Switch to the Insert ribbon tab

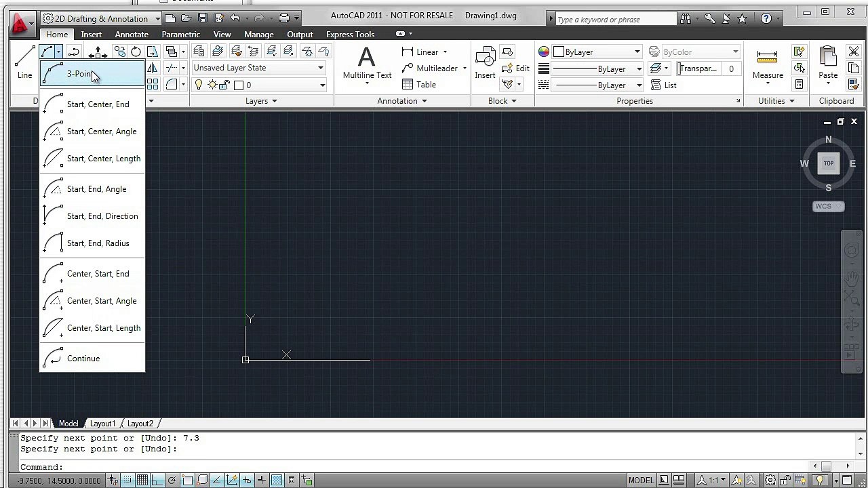(92, 35)
